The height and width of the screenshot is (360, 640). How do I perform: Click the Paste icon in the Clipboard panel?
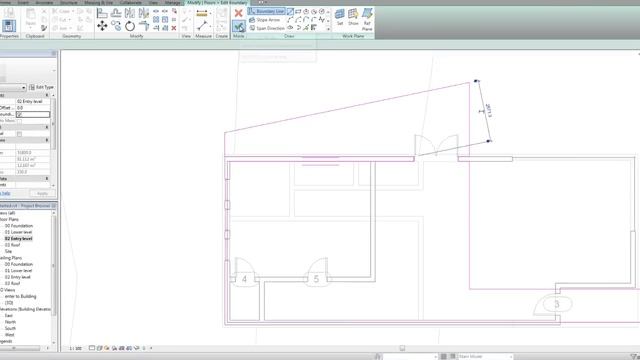(x=31, y=14)
